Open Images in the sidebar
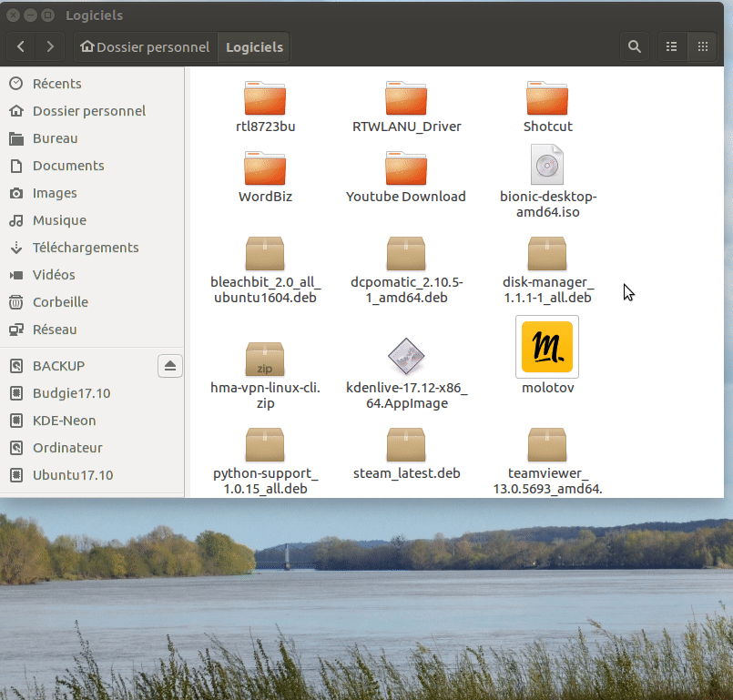Screen dimensions: 733x700 pyautogui.click(x=92, y=193)
